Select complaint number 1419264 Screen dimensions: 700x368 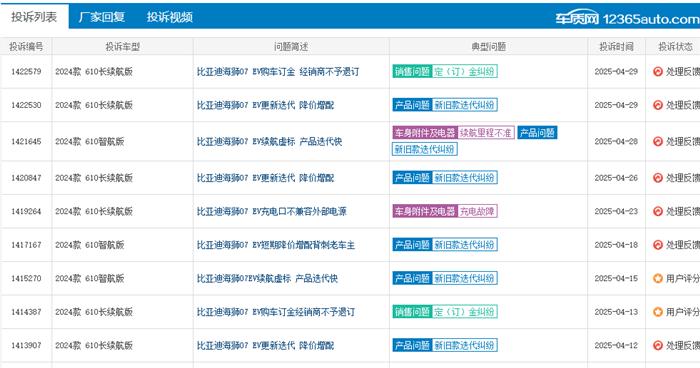(26, 211)
